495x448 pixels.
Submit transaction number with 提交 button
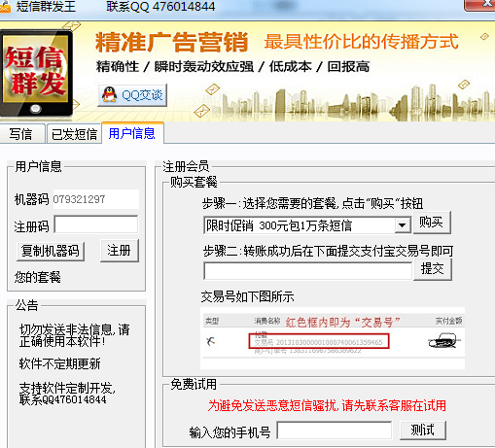coord(433,269)
